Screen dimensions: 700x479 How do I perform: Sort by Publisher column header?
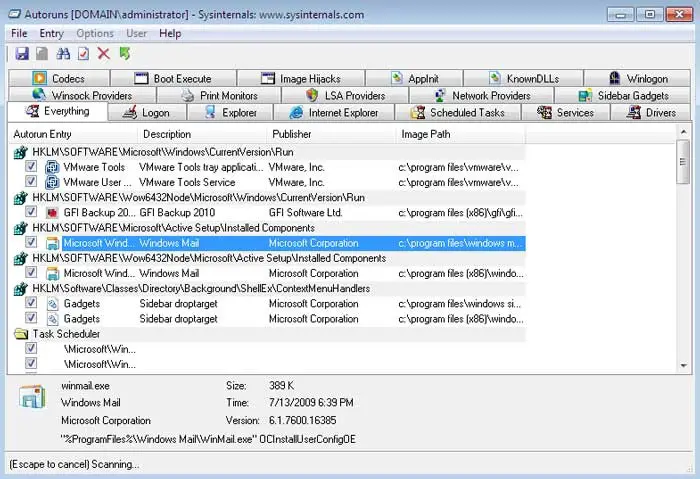click(333, 134)
